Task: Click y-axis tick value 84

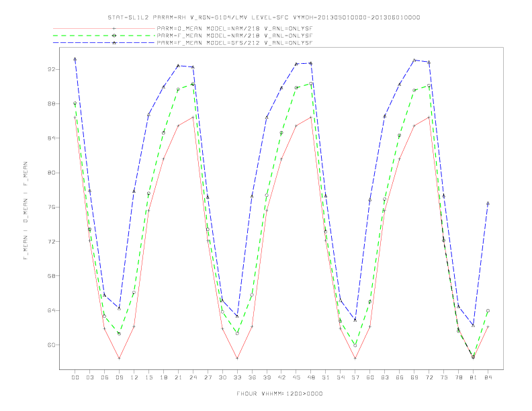Action: pyautogui.click(x=51, y=138)
